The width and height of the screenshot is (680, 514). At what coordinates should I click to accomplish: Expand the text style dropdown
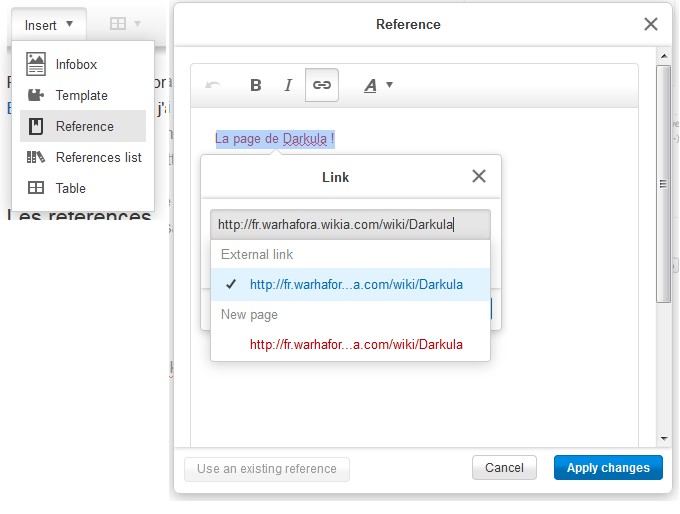(x=378, y=86)
